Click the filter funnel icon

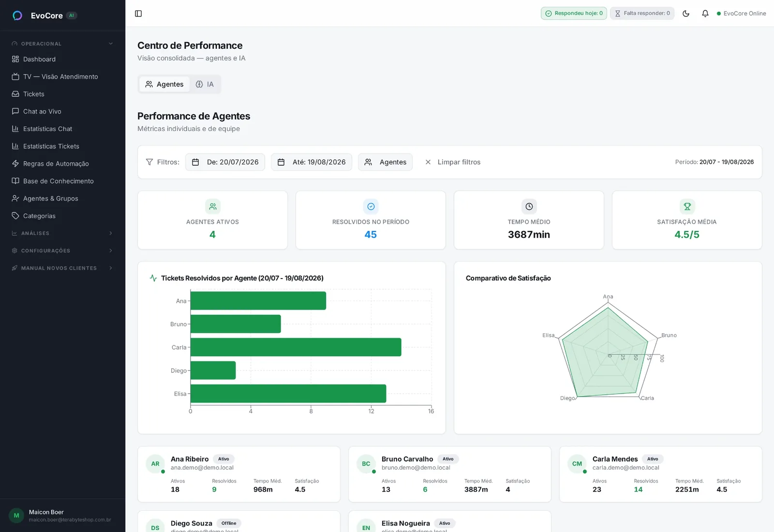tap(149, 162)
